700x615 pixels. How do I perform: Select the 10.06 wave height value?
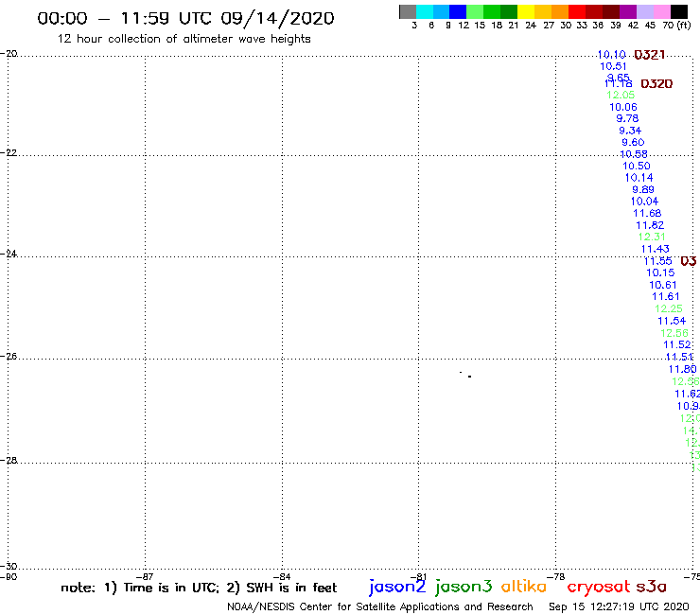[623, 107]
